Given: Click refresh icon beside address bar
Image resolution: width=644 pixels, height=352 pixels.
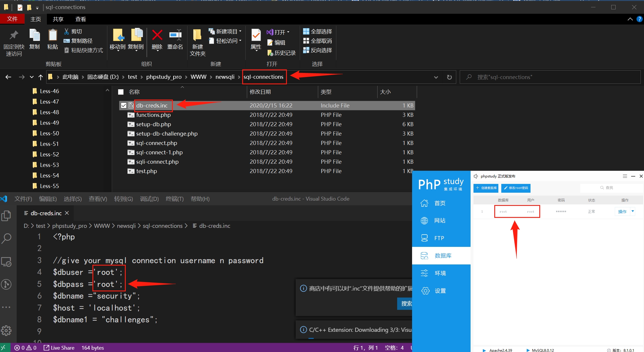Looking at the screenshot, I should [x=450, y=77].
